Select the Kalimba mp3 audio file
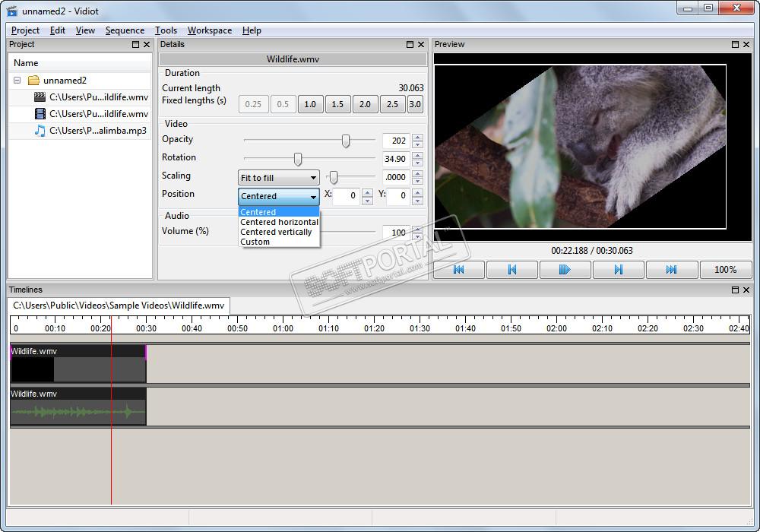 coord(97,131)
